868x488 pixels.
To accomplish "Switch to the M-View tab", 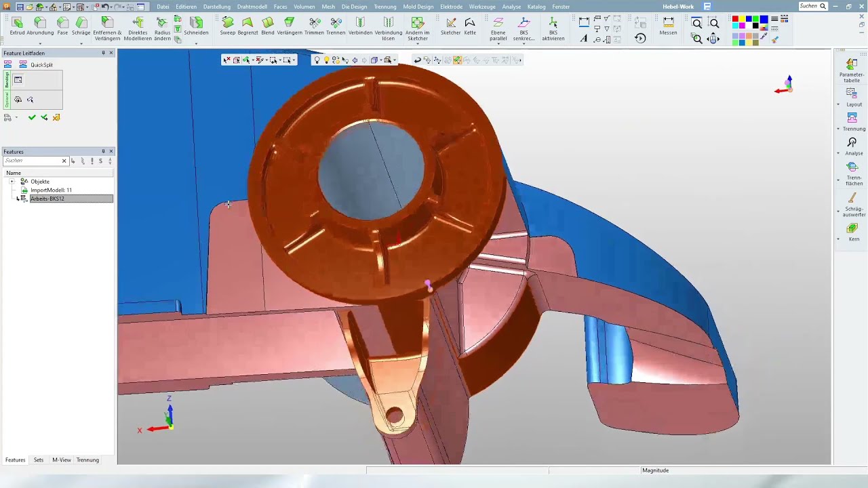I will [x=62, y=460].
